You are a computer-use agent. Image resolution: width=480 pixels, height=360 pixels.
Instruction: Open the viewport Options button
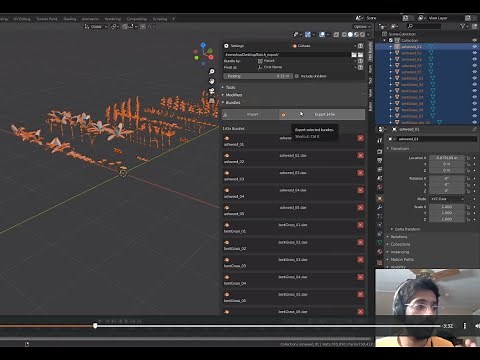click(362, 26)
